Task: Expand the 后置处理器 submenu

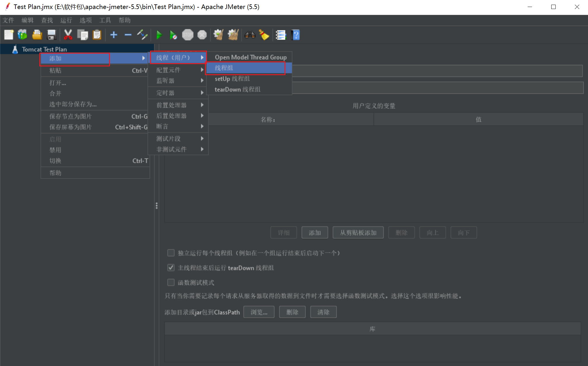Action: click(178, 116)
